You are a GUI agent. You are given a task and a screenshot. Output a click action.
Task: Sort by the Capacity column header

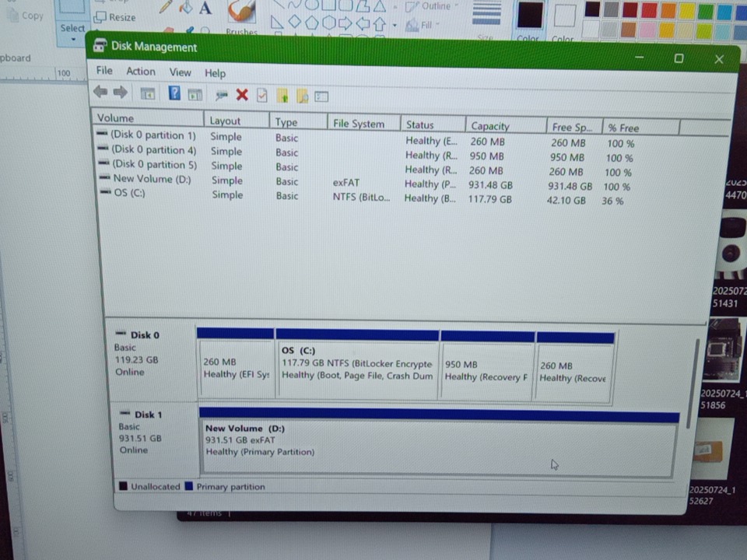coord(506,126)
